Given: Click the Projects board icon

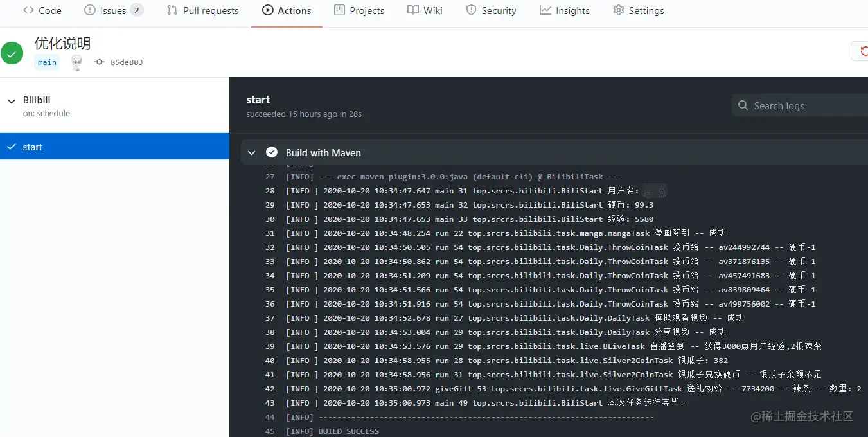Looking at the screenshot, I should pyautogui.click(x=339, y=10).
